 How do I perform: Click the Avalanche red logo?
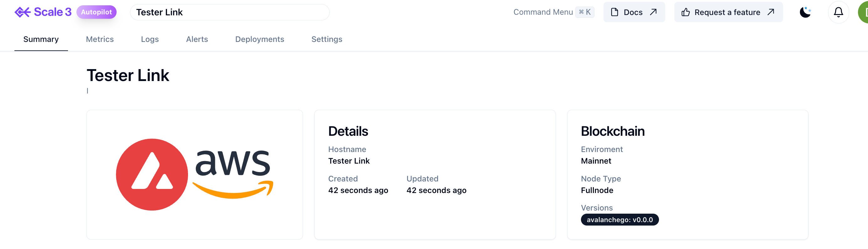tap(152, 174)
